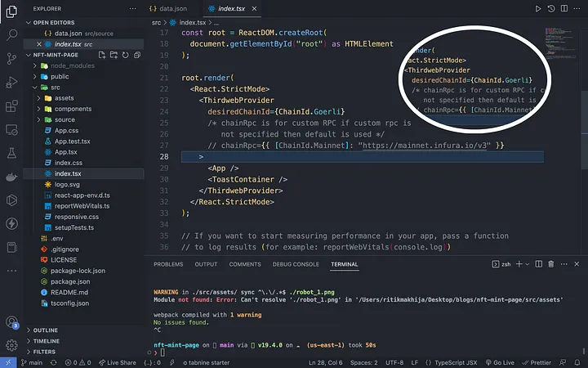Open the Docker view icon
Image resolution: width=588 pixels, height=368 pixels.
click(12, 177)
